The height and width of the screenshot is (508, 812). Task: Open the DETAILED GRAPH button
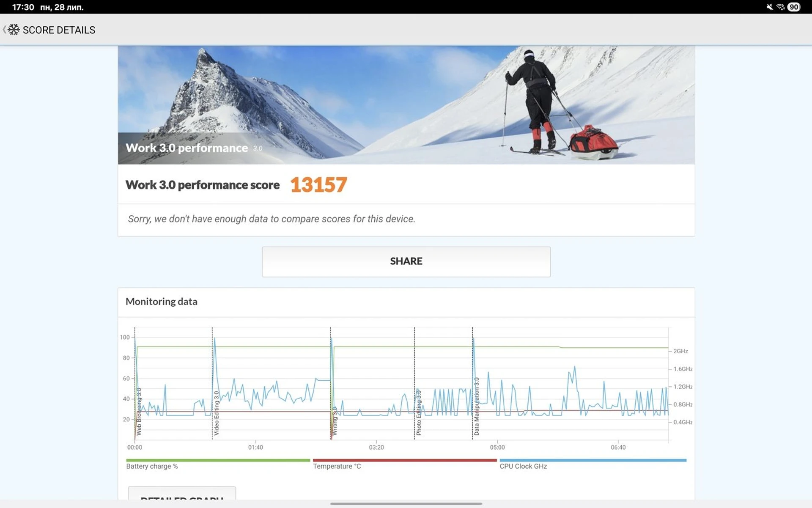(x=182, y=494)
